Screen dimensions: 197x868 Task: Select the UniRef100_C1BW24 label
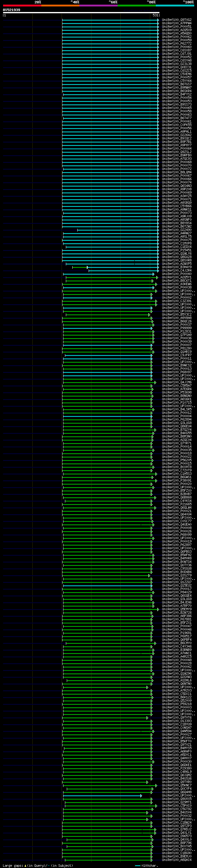pos(177,822)
